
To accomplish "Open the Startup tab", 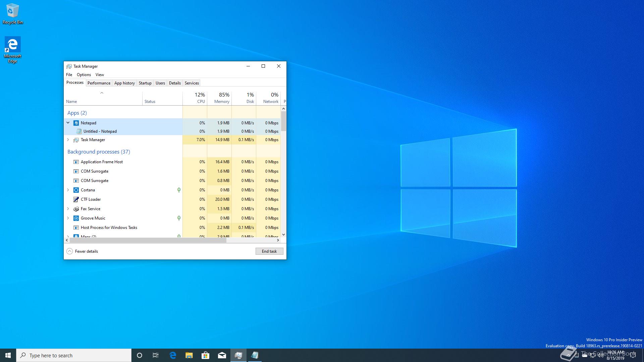I will [x=145, y=83].
